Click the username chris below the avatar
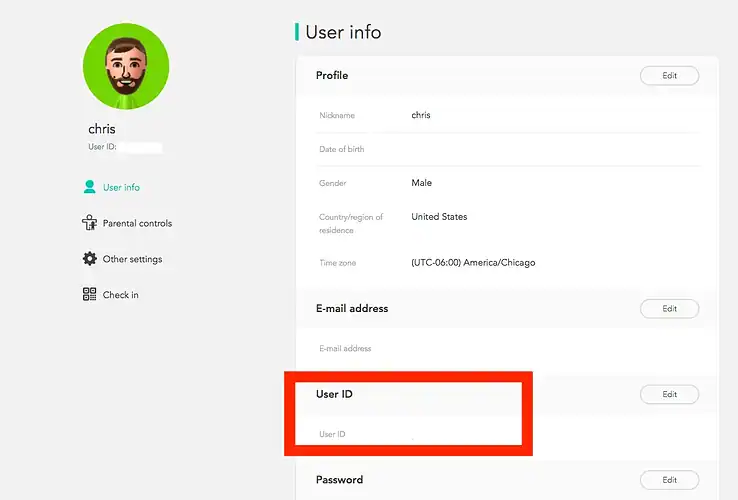This screenshot has width=738, height=500. tap(102, 129)
